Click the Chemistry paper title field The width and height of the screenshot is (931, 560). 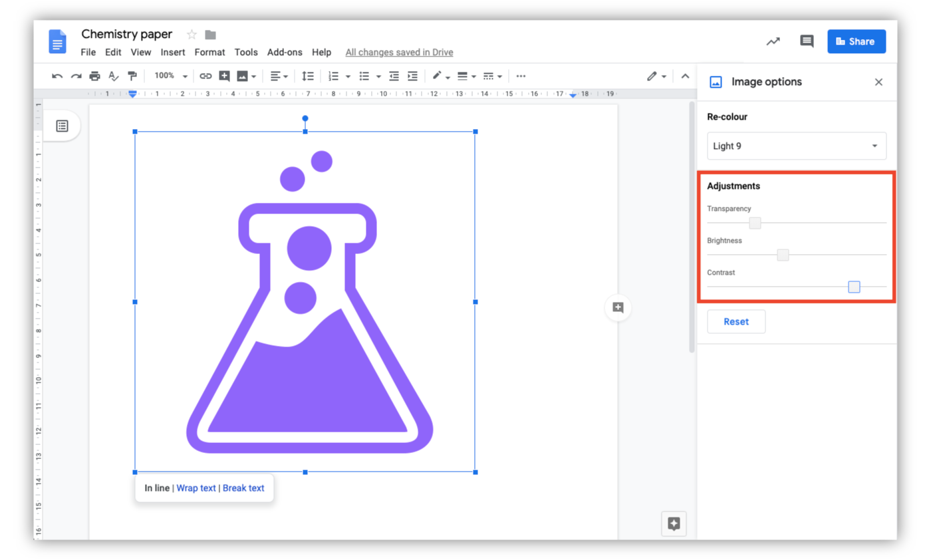pos(127,34)
